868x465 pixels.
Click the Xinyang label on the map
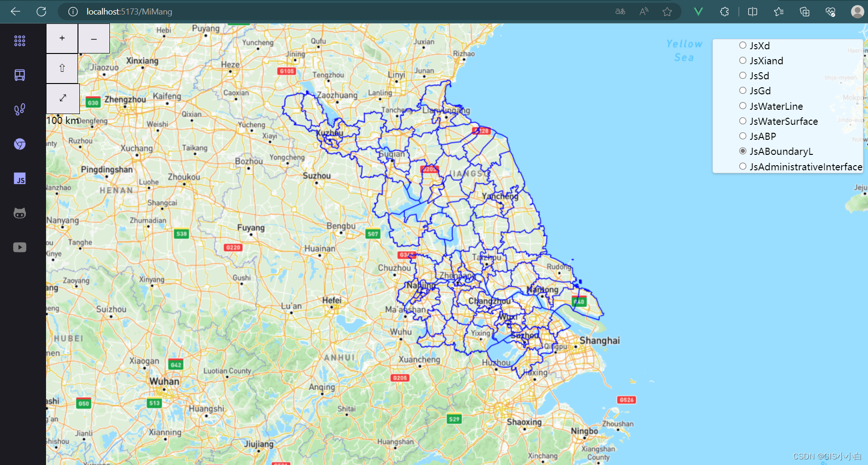pos(152,280)
